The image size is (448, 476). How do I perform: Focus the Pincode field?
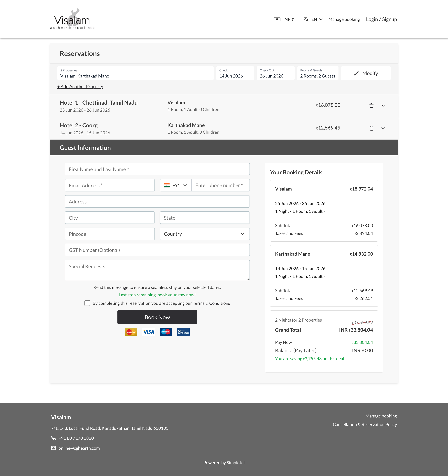pyautogui.click(x=110, y=234)
